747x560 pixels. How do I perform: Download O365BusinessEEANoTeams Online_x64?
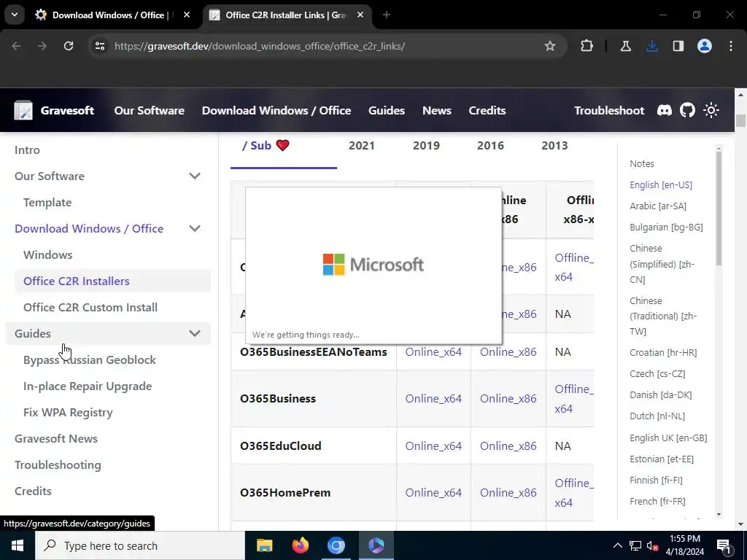coord(433,352)
